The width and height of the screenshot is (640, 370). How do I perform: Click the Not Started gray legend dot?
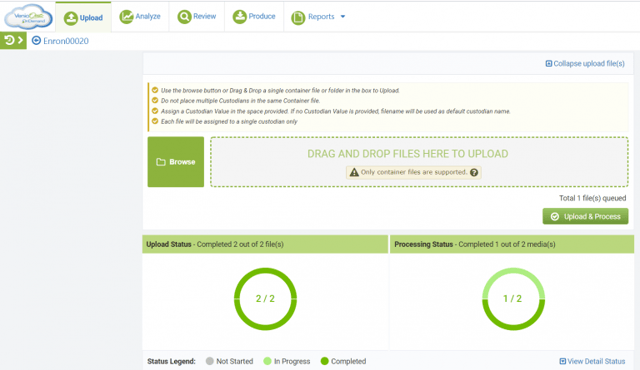pos(210,361)
